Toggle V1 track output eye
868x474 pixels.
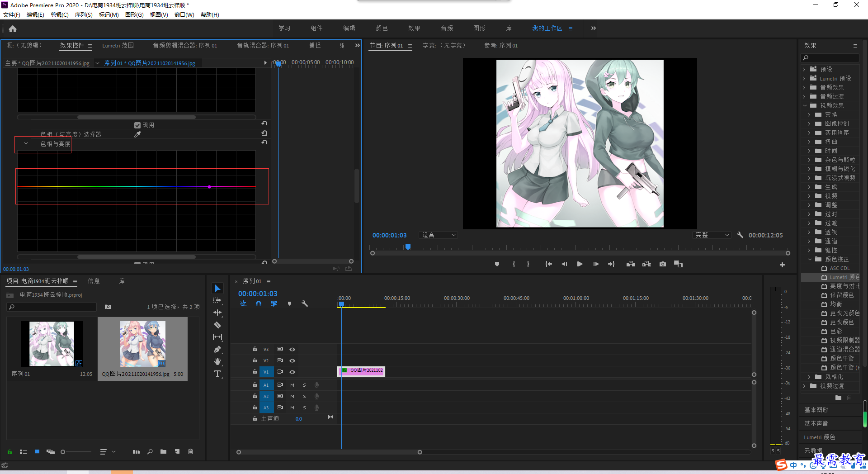click(x=292, y=372)
